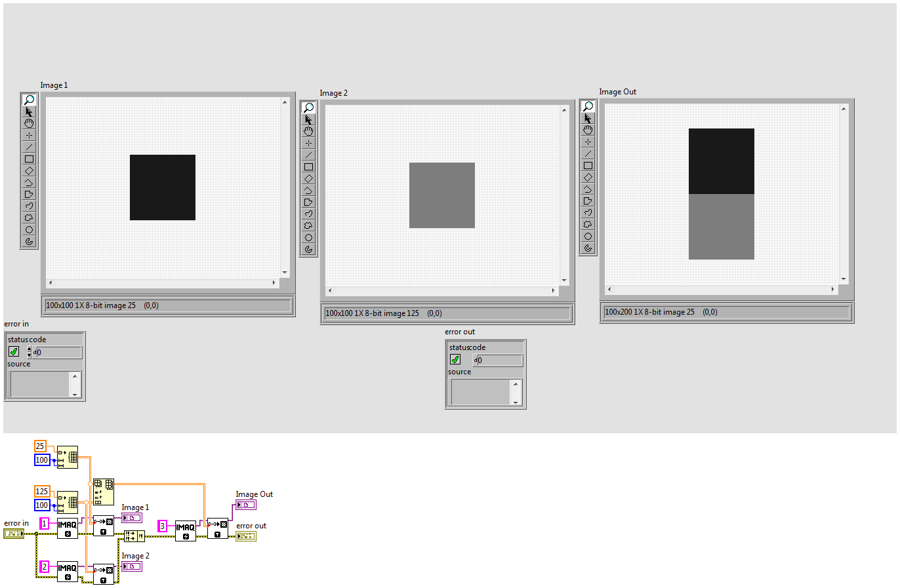Select the Line tool in Image Out palette
This screenshot has width=900, height=588.
click(x=588, y=153)
